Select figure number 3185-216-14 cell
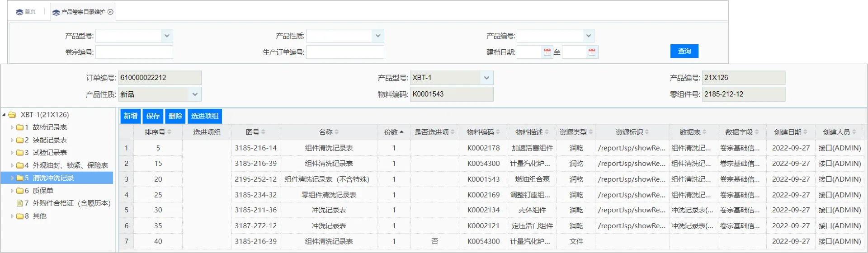868x253 pixels. point(255,148)
